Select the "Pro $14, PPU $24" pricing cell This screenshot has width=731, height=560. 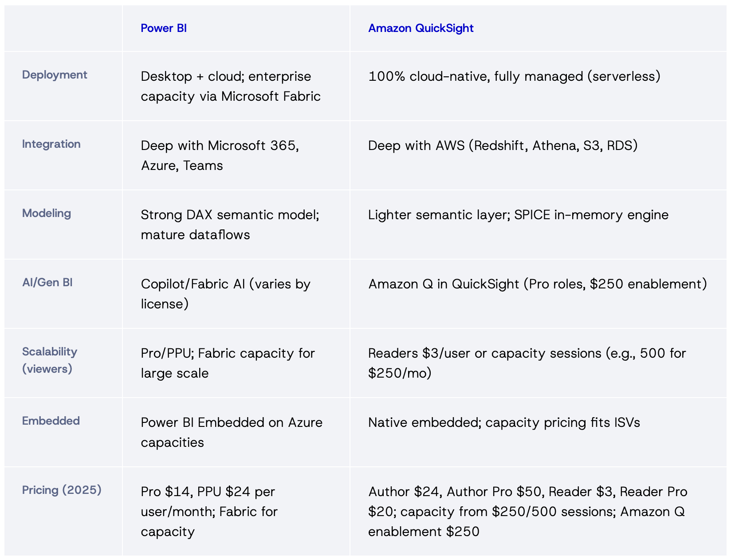click(209, 511)
